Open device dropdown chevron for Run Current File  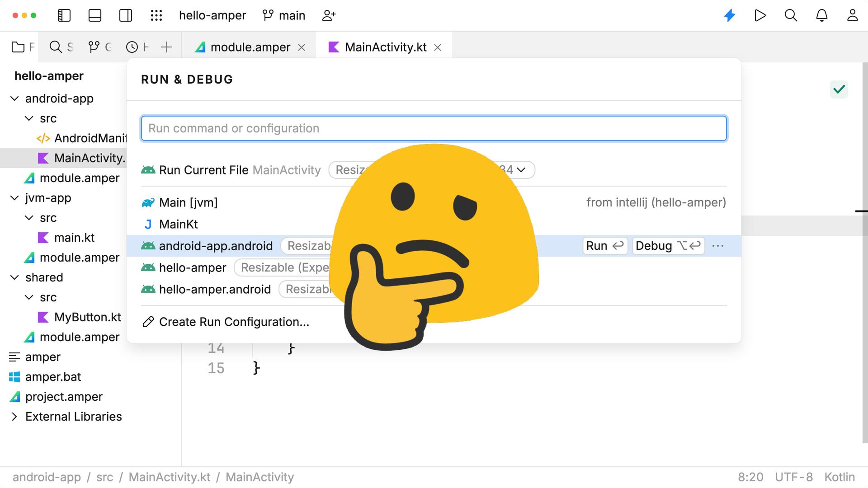(522, 170)
